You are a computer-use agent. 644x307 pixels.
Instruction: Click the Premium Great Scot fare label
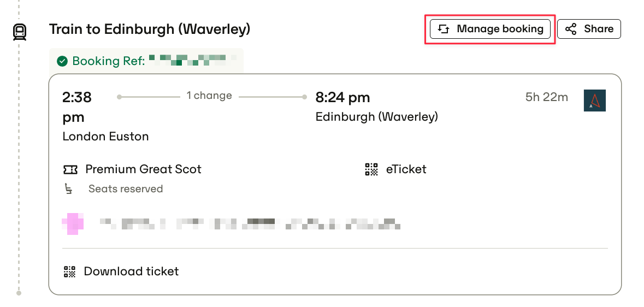[x=143, y=169]
